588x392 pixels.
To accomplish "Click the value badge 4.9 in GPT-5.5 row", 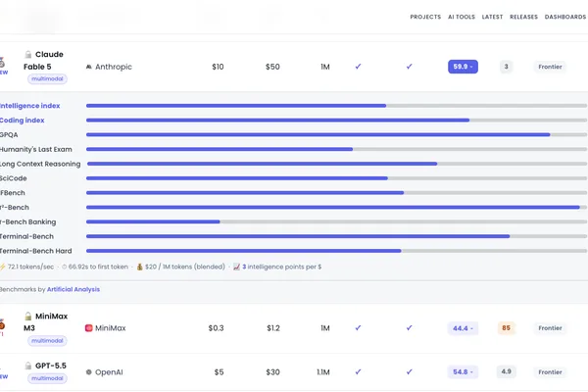I will [x=506, y=371].
